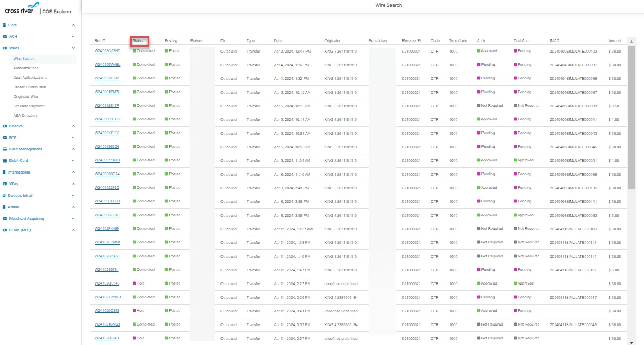Screen dimensions: 644x345
Task: Click the Merchant Acquiring icon in sidebar
Action: (x=4, y=218)
